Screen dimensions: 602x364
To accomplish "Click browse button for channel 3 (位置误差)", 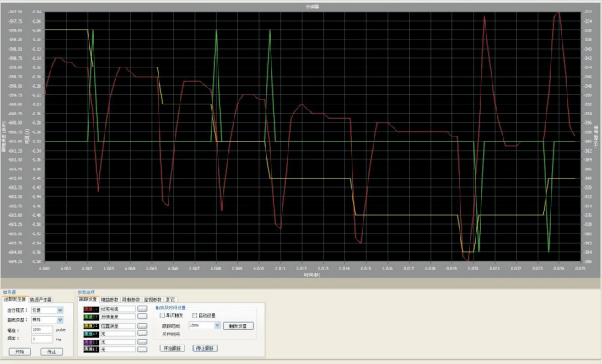I will click(142, 325).
